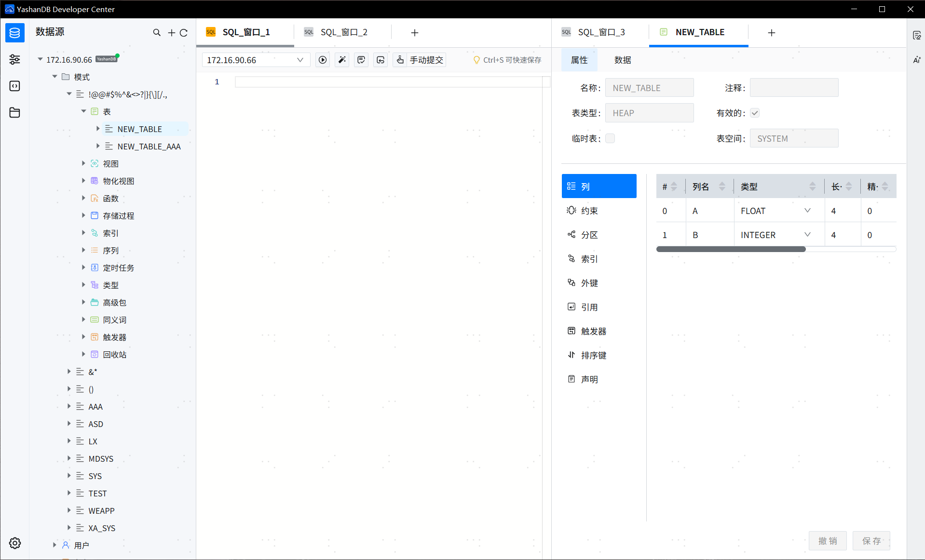Viewport: 925px width, 560px height.
Task: Click the 保存 save button
Action: (x=871, y=541)
